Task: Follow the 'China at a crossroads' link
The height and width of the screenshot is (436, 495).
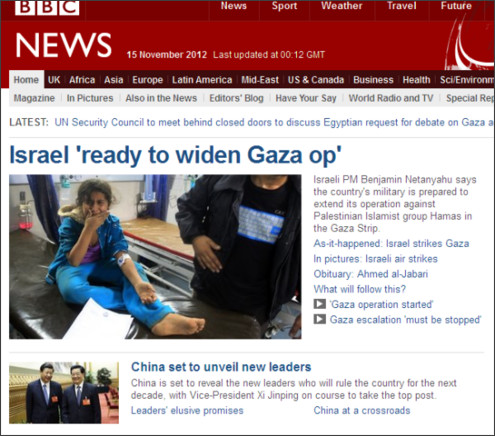Action: tap(362, 410)
